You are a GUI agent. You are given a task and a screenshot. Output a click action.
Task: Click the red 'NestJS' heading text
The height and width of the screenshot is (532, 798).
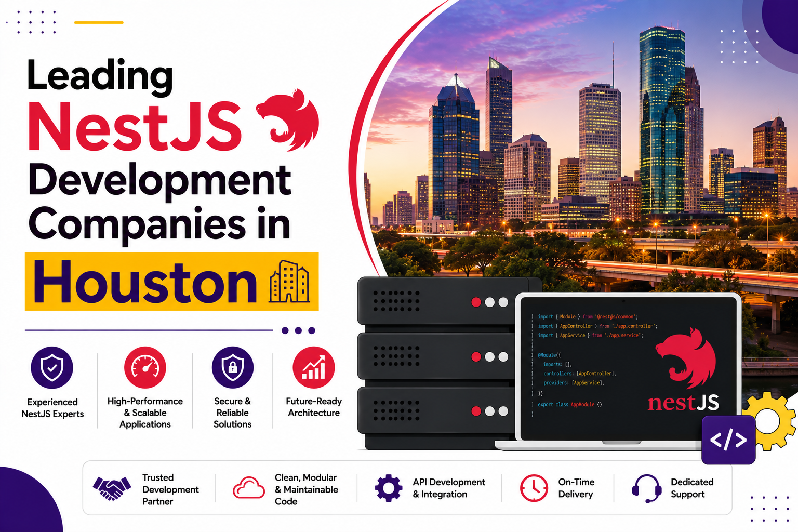point(135,126)
